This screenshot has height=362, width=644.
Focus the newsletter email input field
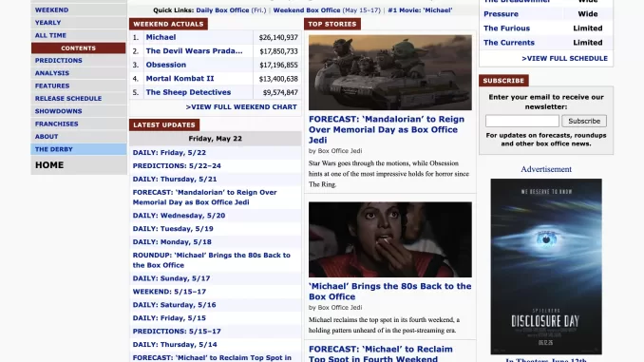[522, 121]
